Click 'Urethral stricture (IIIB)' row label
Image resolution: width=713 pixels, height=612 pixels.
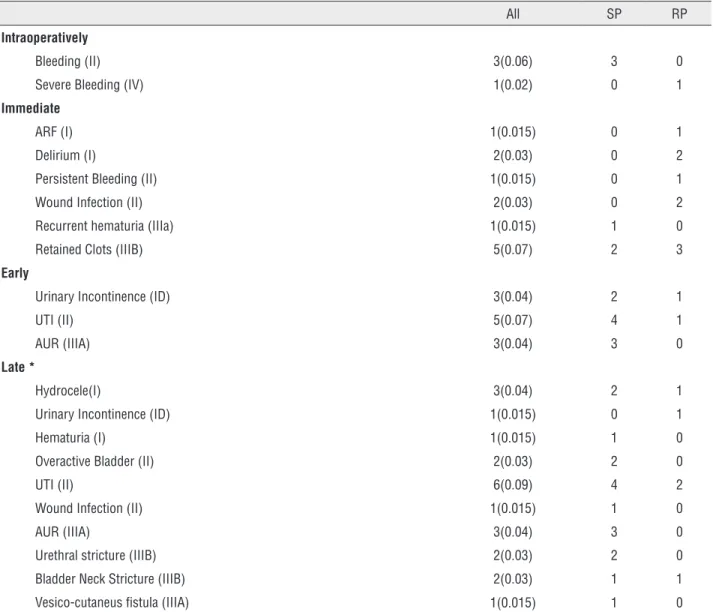95,556
